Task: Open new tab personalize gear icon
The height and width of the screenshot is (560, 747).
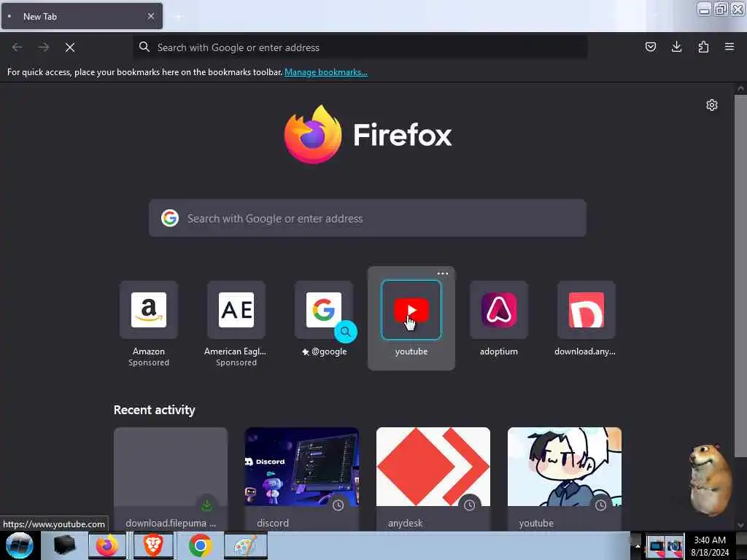Action: click(x=712, y=105)
